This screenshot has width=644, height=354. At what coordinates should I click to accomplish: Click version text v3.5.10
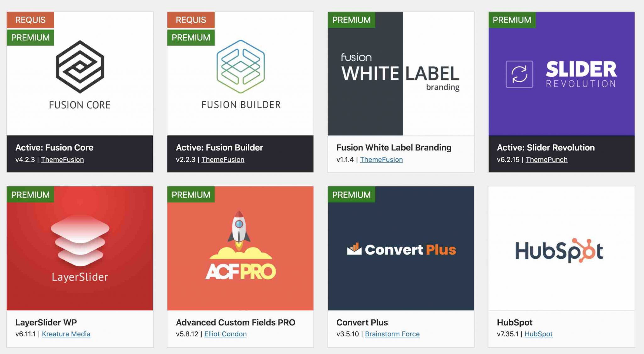click(347, 334)
